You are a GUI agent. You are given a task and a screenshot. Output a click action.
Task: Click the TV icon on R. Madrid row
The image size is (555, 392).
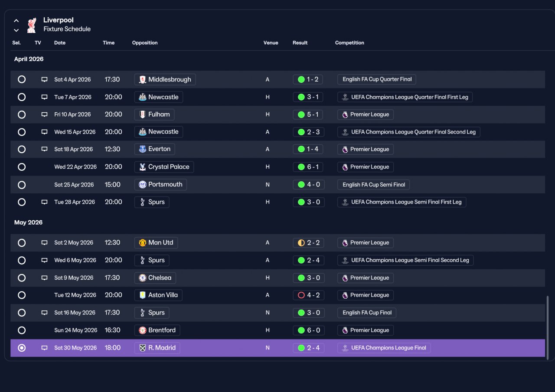44,348
